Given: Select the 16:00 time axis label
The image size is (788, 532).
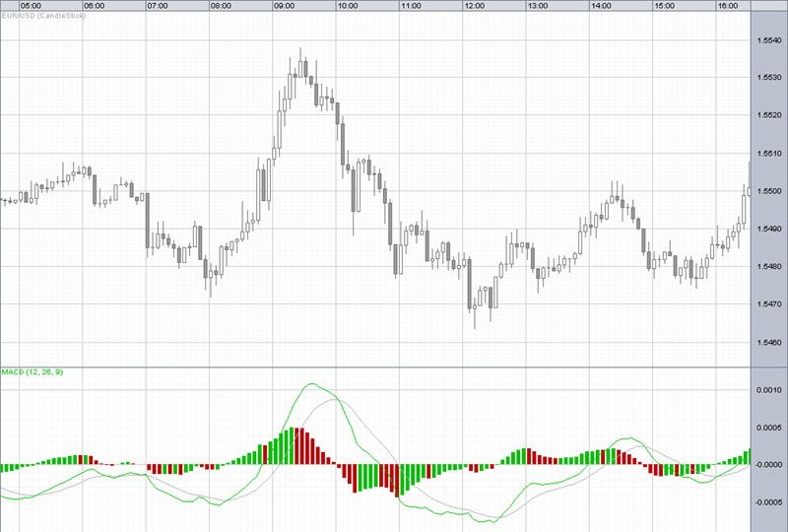Looking at the screenshot, I should point(727,6).
